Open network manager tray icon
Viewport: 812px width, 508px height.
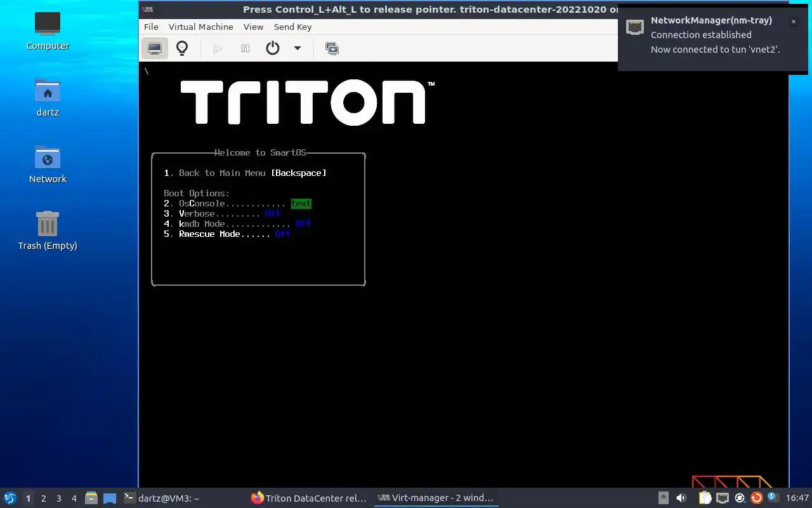722,498
